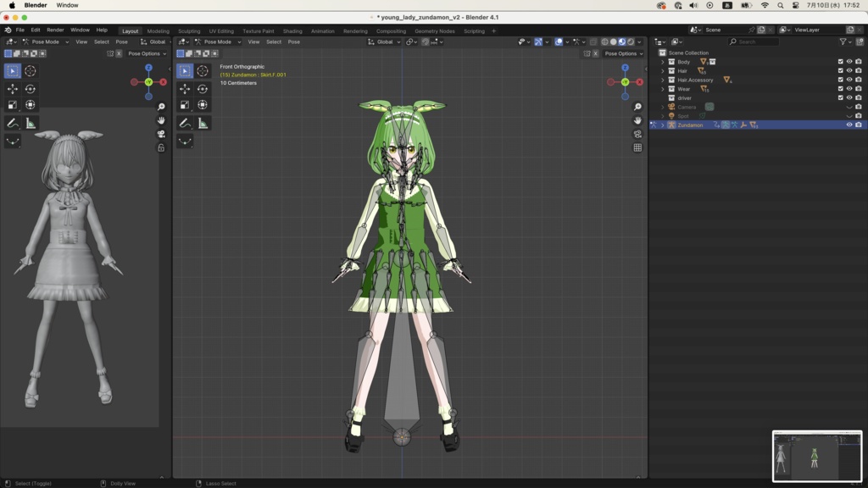Select the Measure tool in the green-model viewport
The image size is (868, 488).
coord(203,124)
